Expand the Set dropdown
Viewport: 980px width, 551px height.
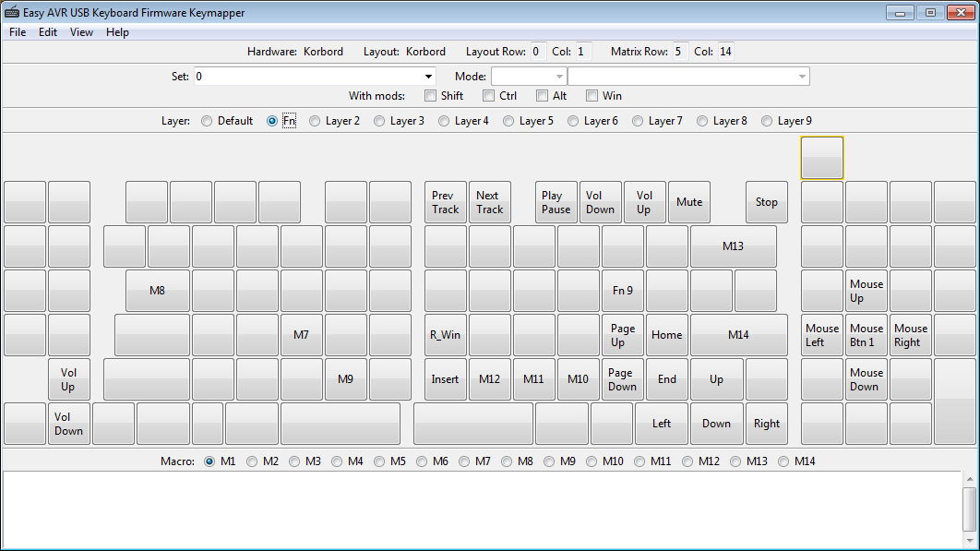(428, 77)
